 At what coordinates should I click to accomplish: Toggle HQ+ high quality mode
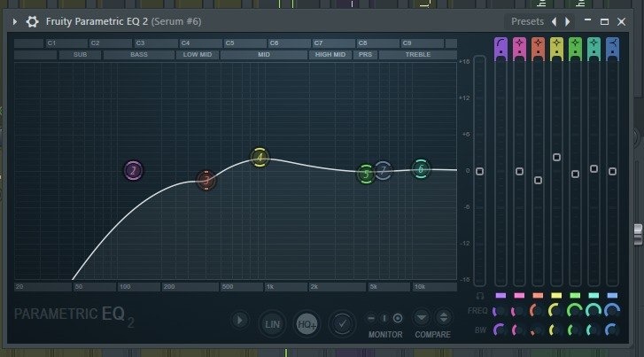(306, 324)
